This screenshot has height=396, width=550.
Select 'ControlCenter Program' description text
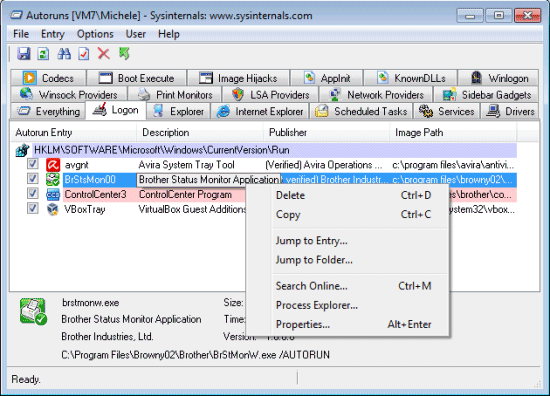[x=185, y=194]
